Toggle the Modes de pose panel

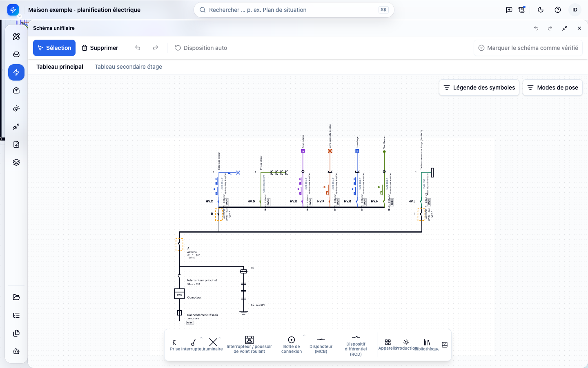click(552, 88)
